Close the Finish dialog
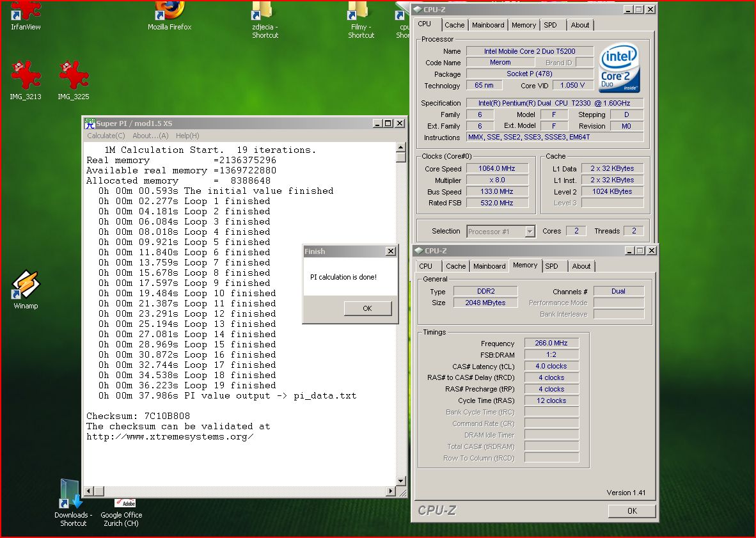756x538 pixels. (x=391, y=251)
